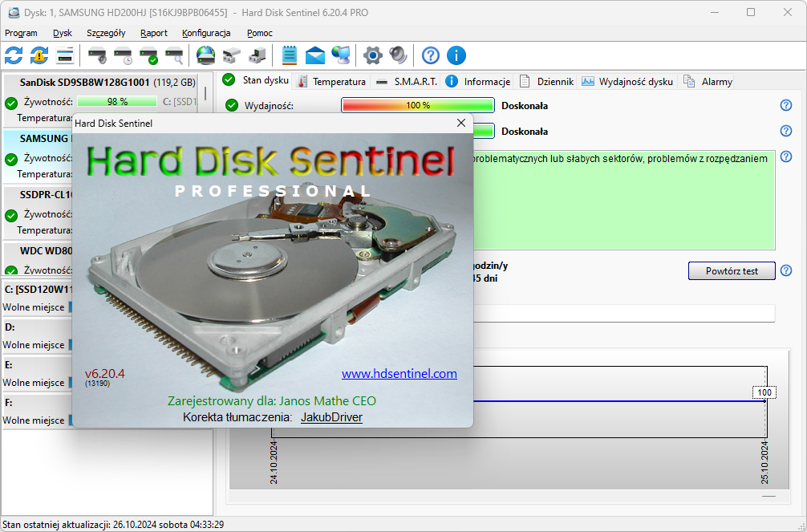Viewport: 807px width, 532px height.
Task: Open the www.hdsentinel.com link
Action: (x=399, y=373)
